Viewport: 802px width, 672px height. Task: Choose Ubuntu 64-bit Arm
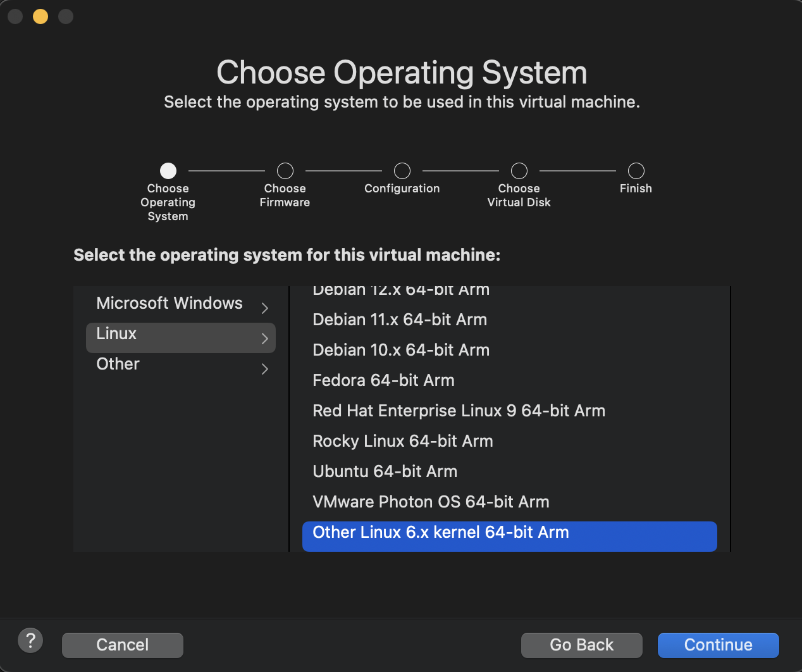[385, 472]
